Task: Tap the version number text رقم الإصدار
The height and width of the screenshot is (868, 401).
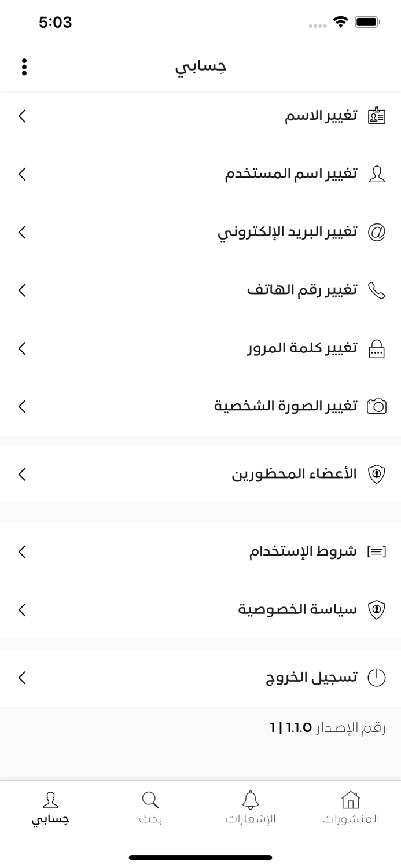Action: click(x=328, y=727)
